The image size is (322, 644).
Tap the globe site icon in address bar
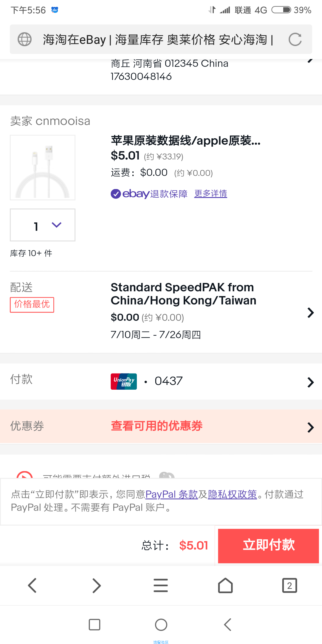coord(25,39)
